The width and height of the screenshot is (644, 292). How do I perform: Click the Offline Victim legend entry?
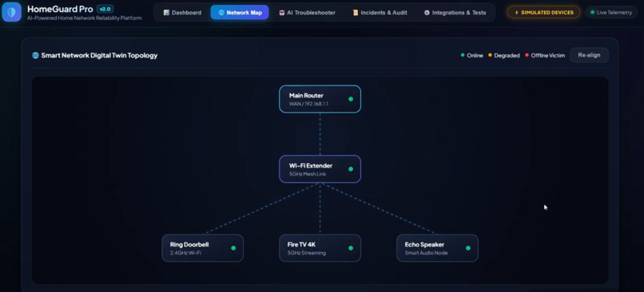(x=545, y=55)
